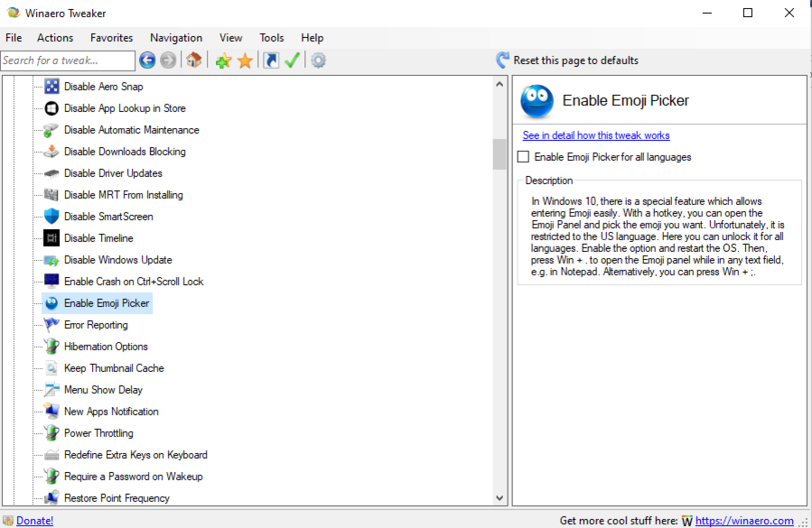Select the 'Disable SmartScreen' row text
Screen dimensions: 812x528
tap(108, 217)
